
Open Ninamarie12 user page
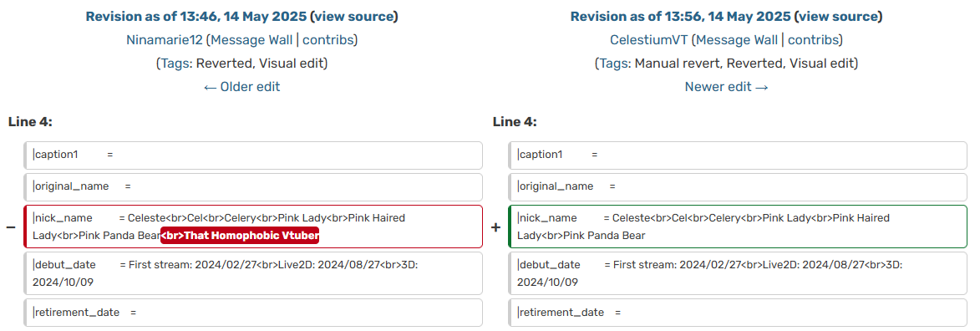(x=165, y=40)
